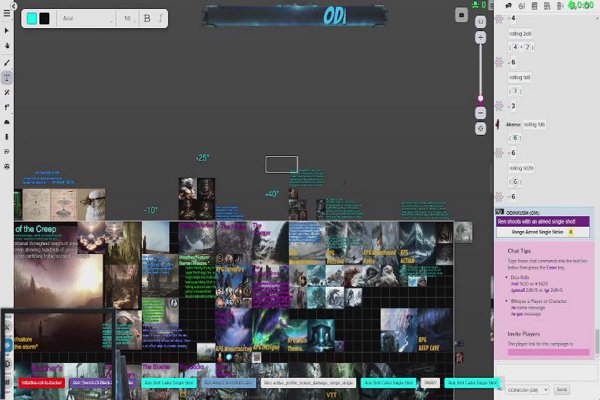600x400 pixels.
Task: Switch to the Journal tab
Action: click(x=535, y=6)
